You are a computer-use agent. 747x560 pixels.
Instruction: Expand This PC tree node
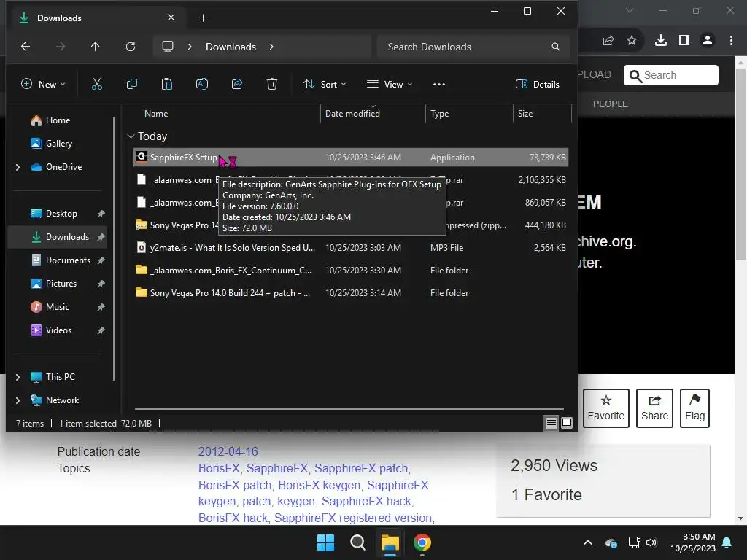coord(18,377)
